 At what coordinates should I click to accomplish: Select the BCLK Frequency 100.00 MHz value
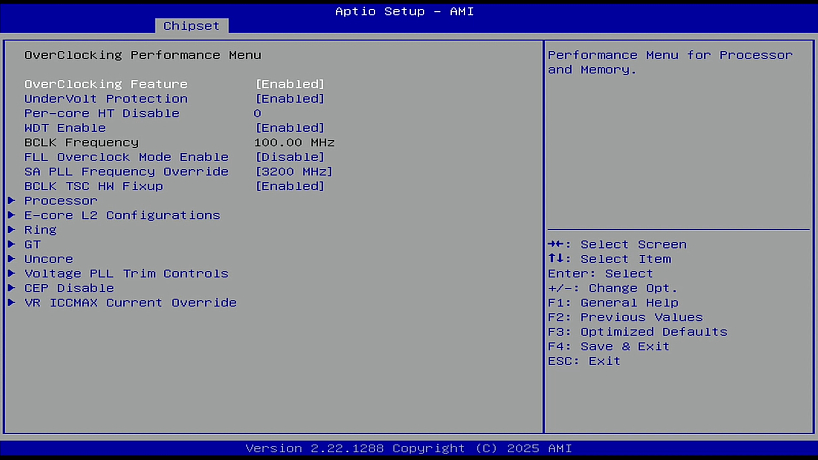[294, 142]
